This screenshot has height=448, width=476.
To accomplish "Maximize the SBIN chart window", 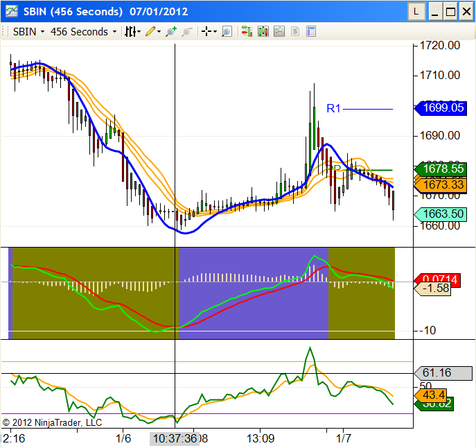I will [450, 12].
